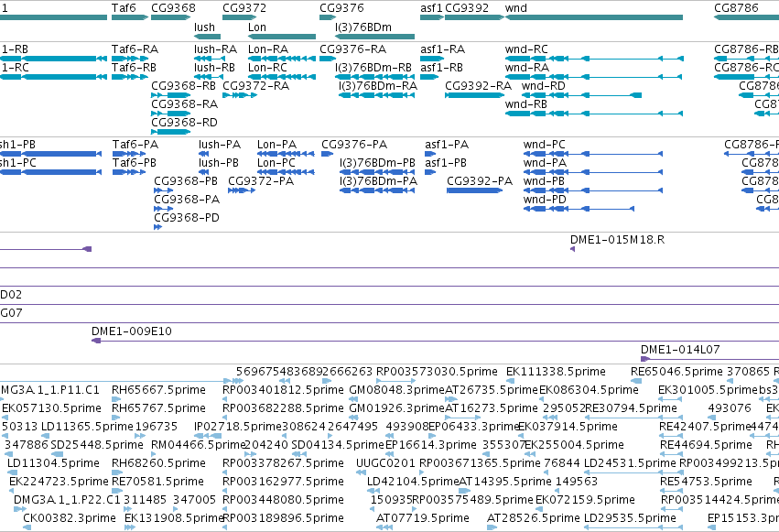
Task: Click the asf1 gene feature
Action: (432, 17)
